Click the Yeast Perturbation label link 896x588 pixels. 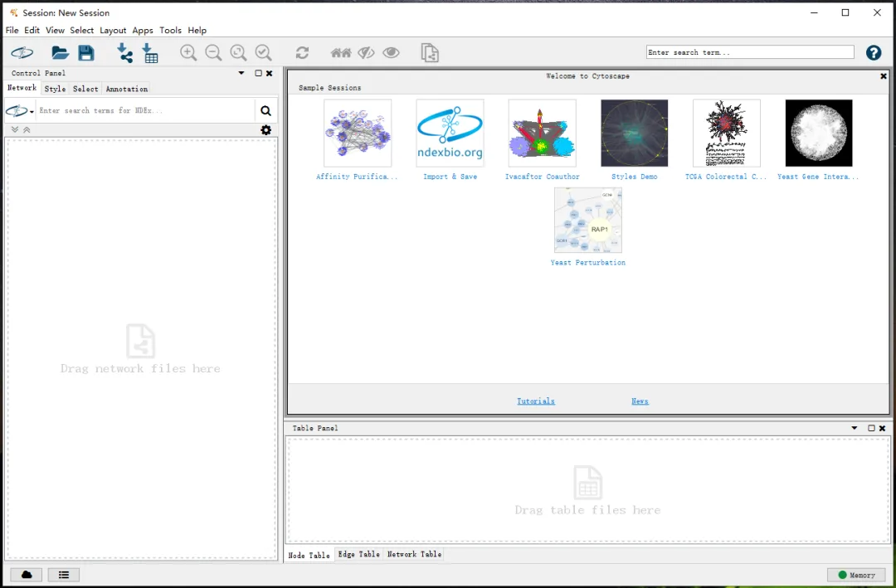pos(588,263)
